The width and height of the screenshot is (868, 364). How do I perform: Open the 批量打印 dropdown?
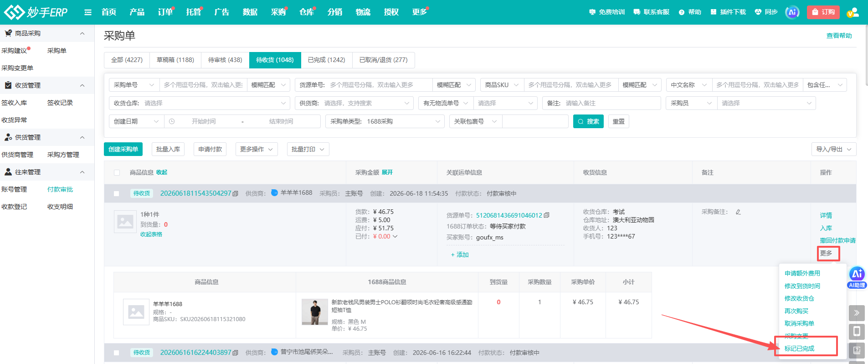click(x=308, y=149)
